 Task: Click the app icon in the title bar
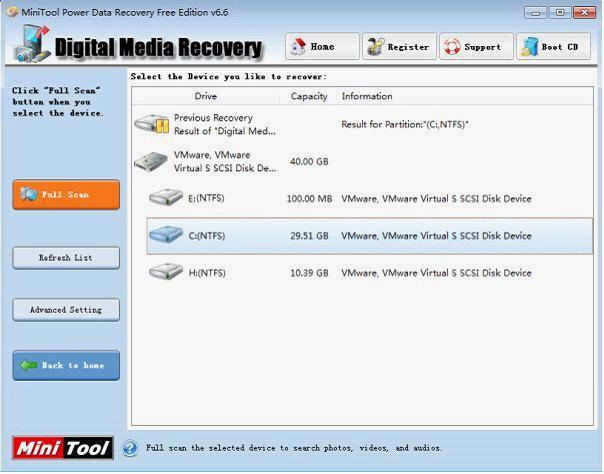point(13,12)
